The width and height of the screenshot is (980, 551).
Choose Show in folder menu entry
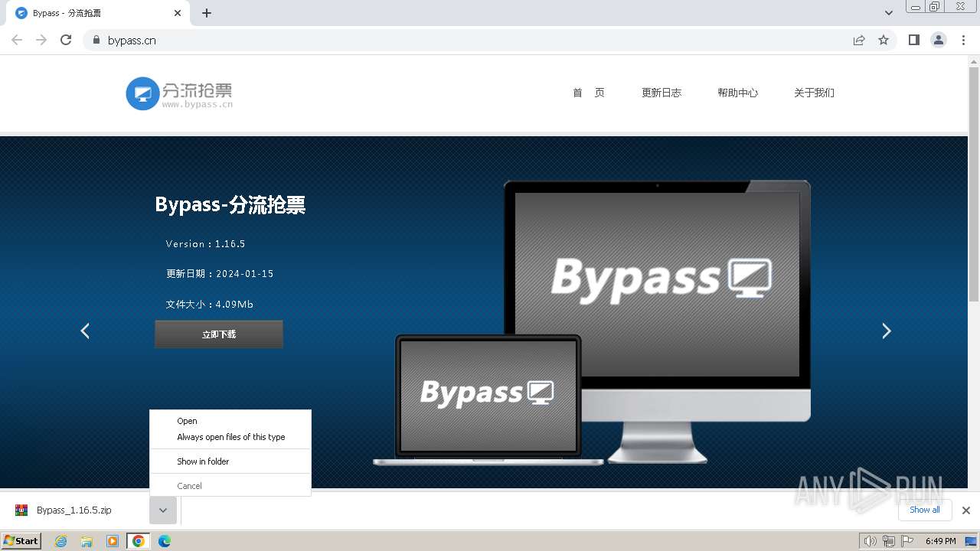click(230, 461)
